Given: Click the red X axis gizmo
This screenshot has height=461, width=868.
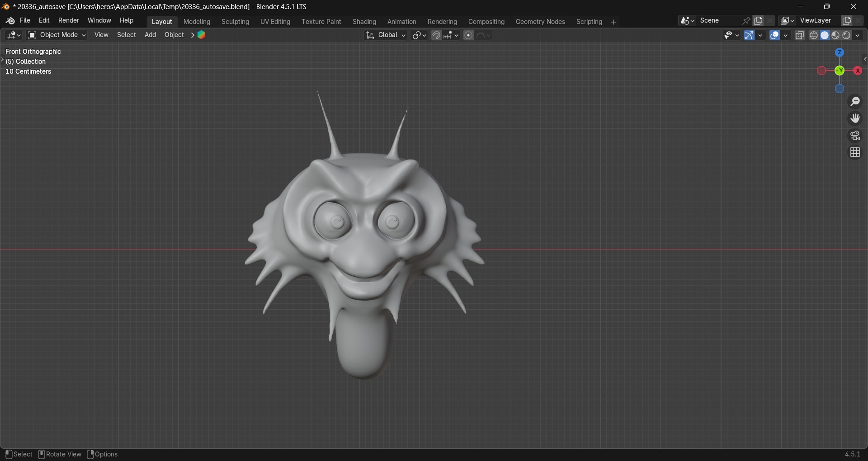Looking at the screenshot, I should (858, 71).
